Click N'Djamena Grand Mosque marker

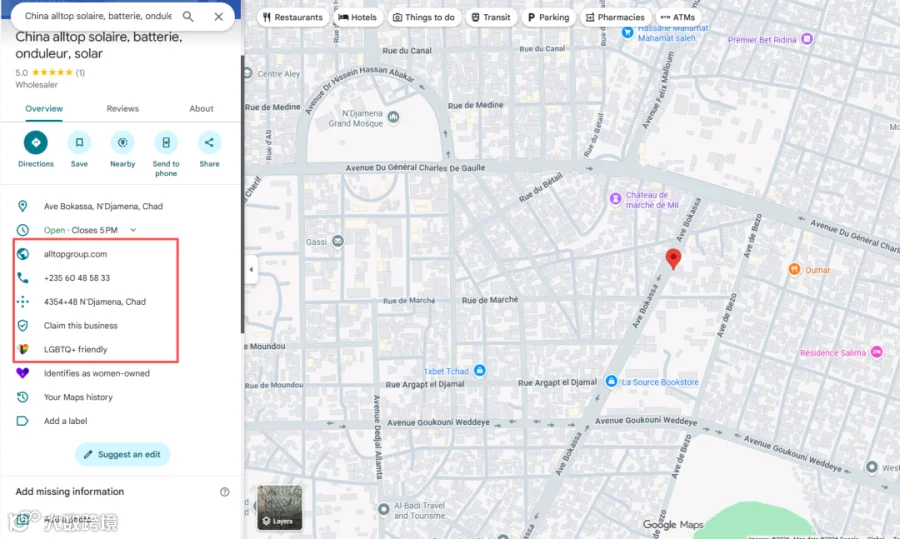[393, 117]
